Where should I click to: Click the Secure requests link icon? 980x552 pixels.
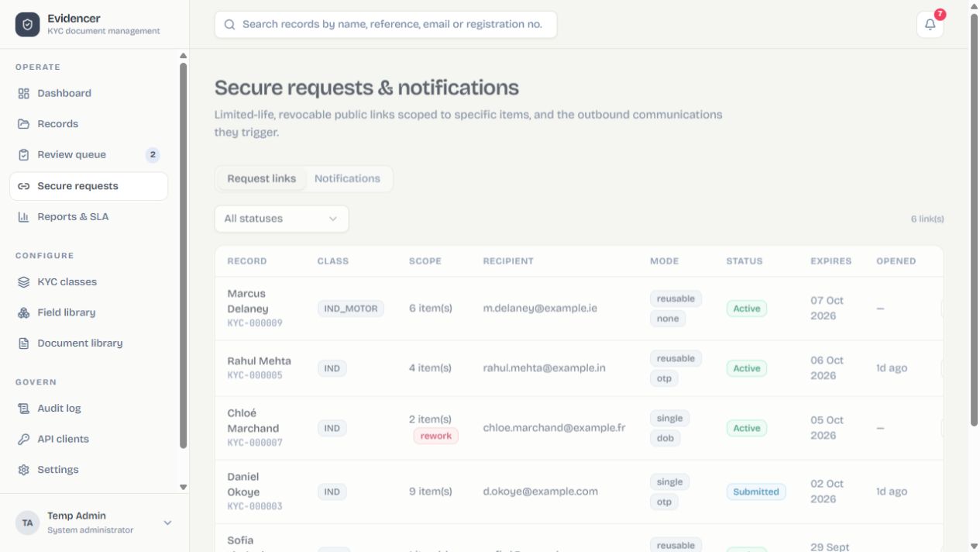pos(23,186)
